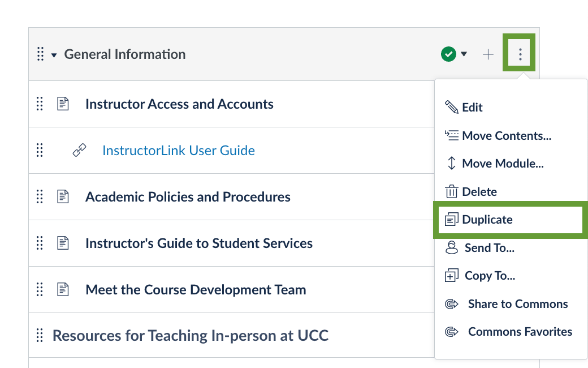Image resolution: width=588 pixels, height=368 pixels.
Task: Click the link icon beside InstructorLink User Guide
Action: click(x=80, y=151)
